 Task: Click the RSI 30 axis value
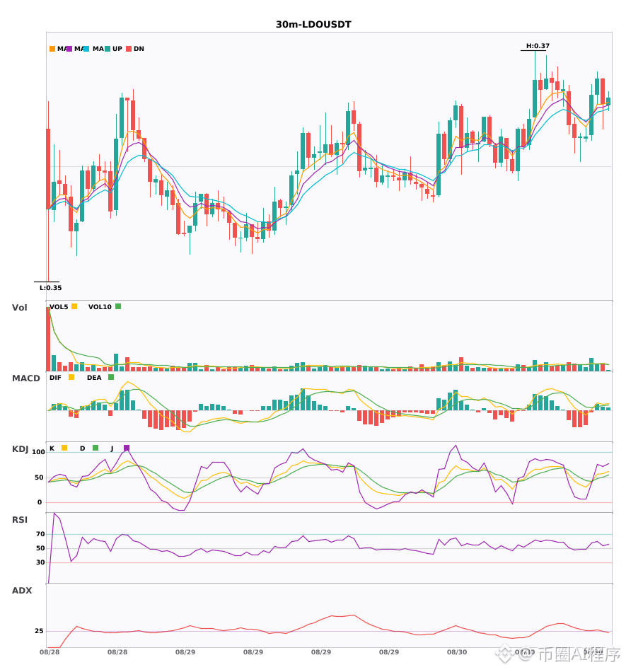point(40,562)
